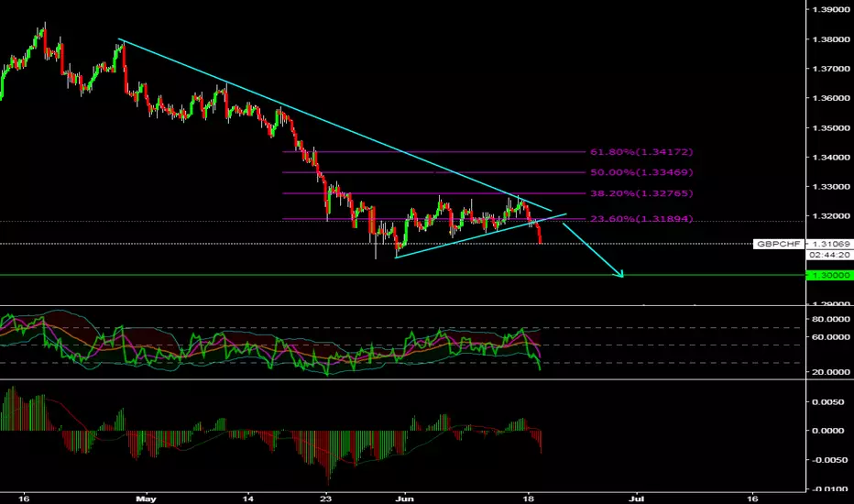The width and height of the screenshot is (854, 504).
Task: Select the 61.80% Fibonacci retracement line
Action: click(x=436, y=152)
